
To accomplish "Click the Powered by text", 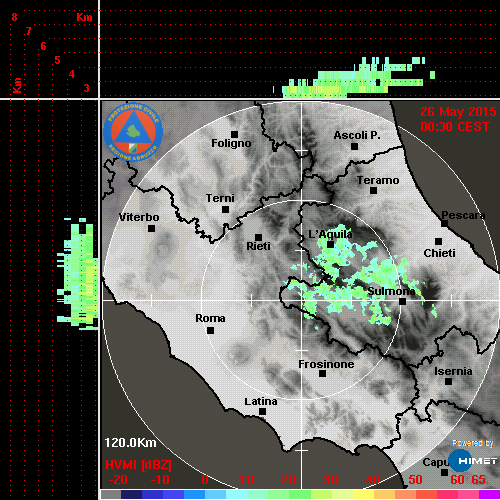I will pos(473,443).
